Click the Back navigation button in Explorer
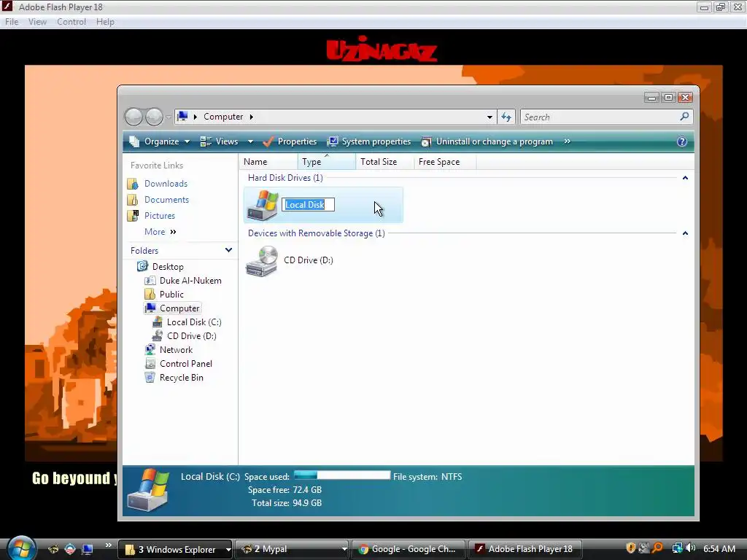The image size is (747, 560). (134, 117)
